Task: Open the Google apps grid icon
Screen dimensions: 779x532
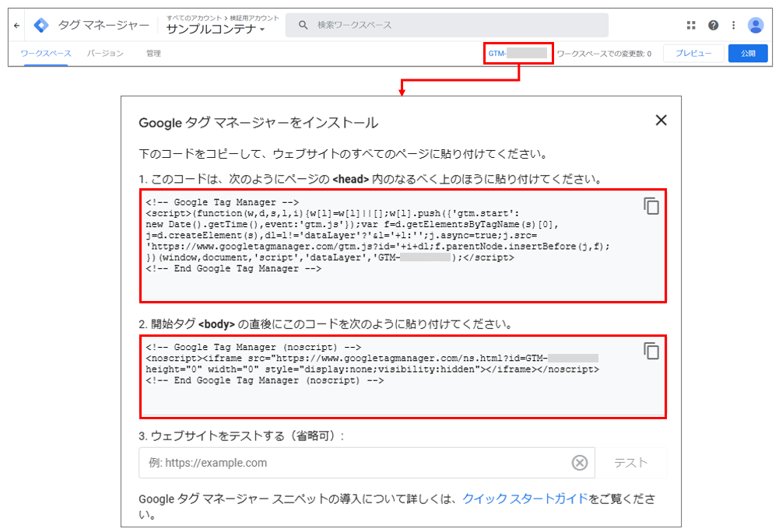Action: point(691,25)
